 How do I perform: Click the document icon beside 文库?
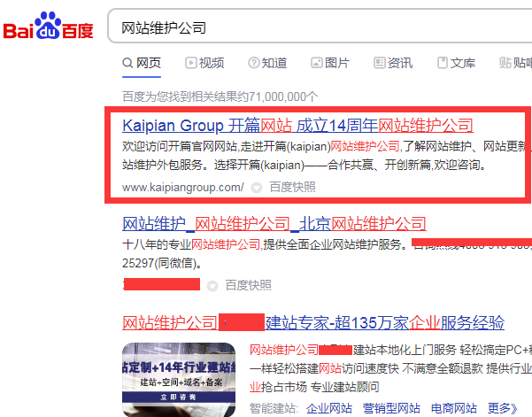click(443, 63)
